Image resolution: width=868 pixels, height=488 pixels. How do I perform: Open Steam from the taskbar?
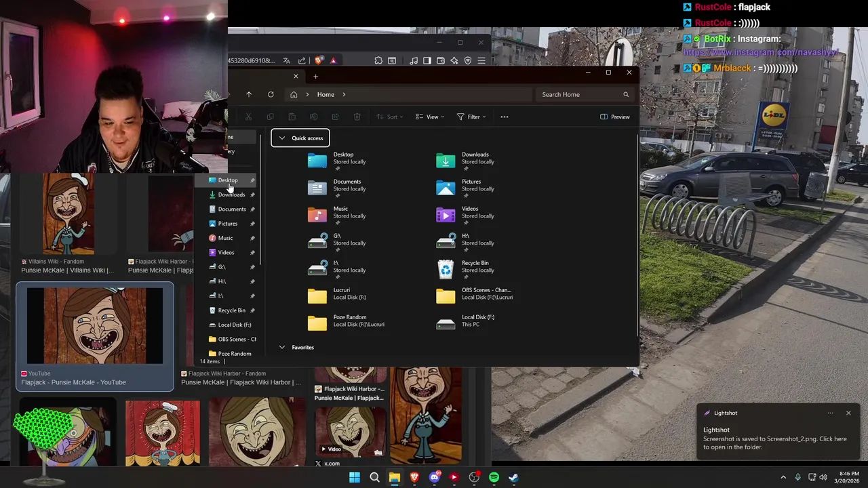513,477
